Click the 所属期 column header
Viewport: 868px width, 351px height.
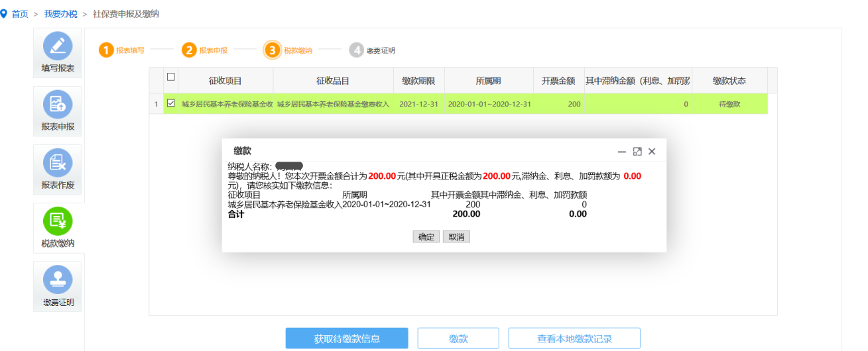(x=488, y=81)
